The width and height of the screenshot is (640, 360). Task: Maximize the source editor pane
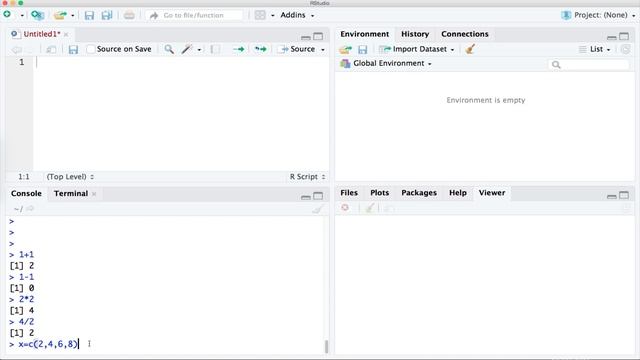tap(318, 36)
